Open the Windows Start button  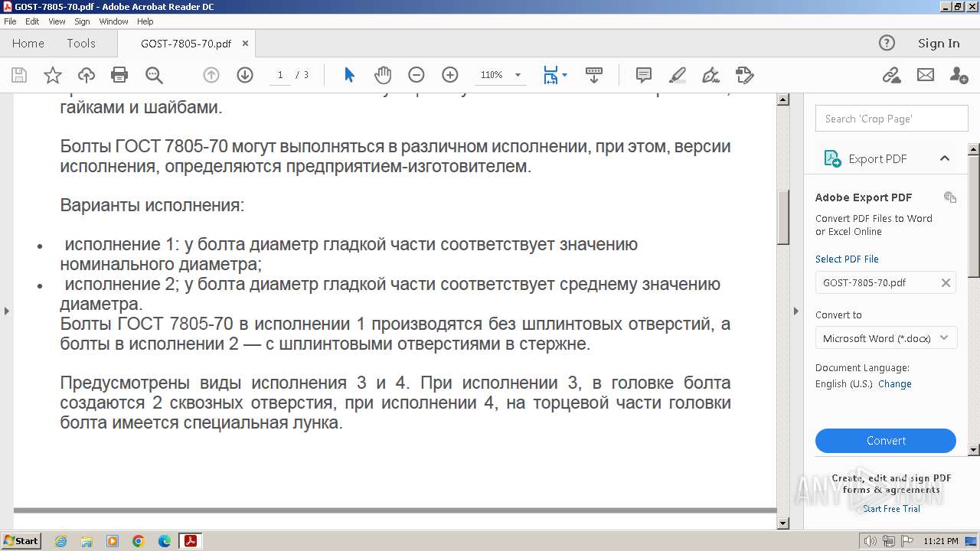(x=21, y=541)
